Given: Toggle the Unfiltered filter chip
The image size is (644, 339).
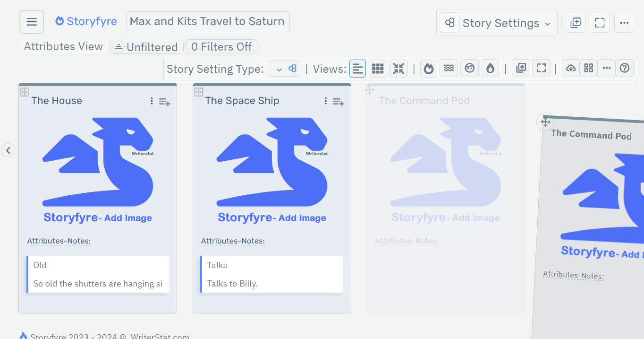Looking at the screenshot, I should (x=147, y=46).
